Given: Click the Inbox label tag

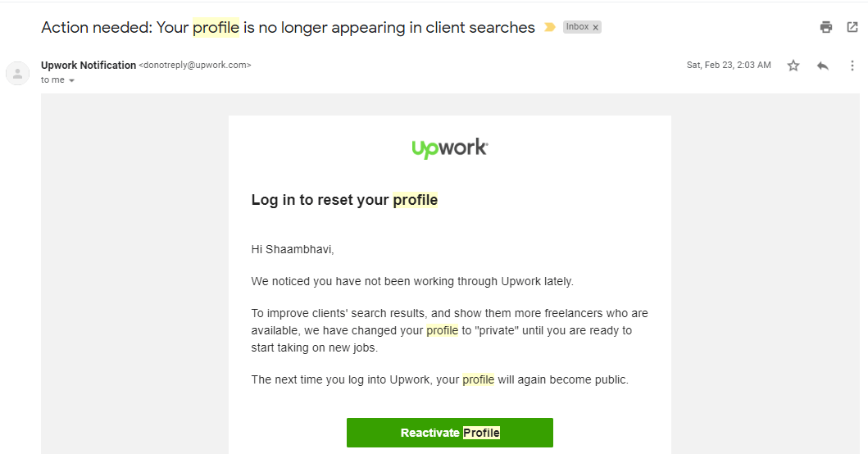Looking at the screenshot, I should [577, 27].
